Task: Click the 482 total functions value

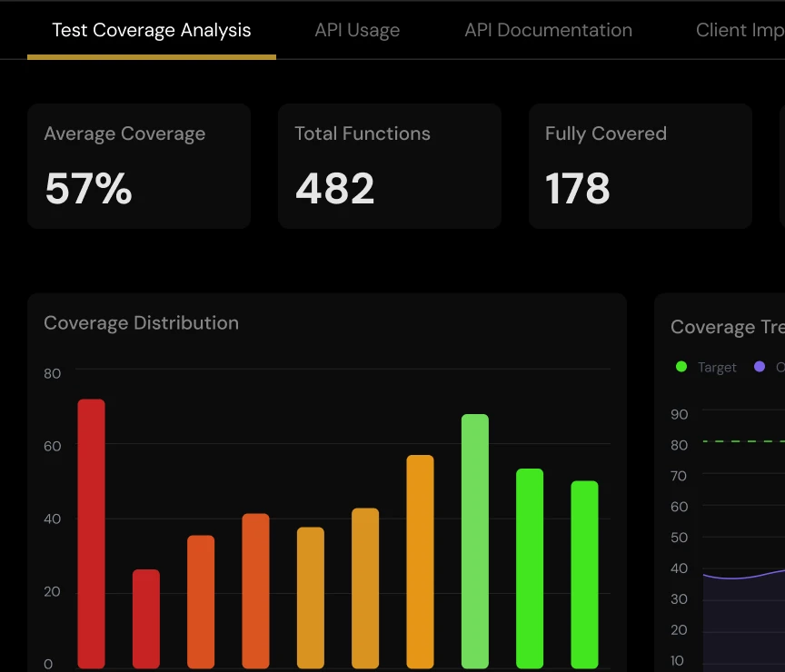Action: [x=334, y=188]
